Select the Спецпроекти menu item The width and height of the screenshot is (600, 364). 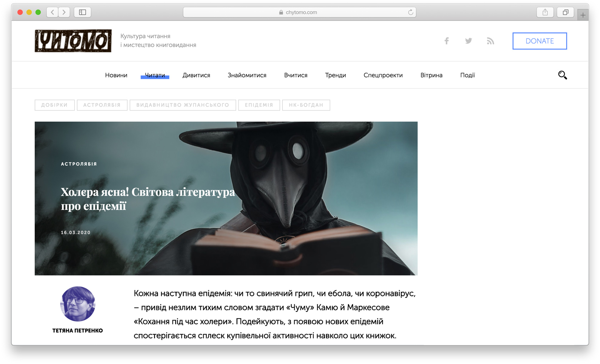point(383,75)
